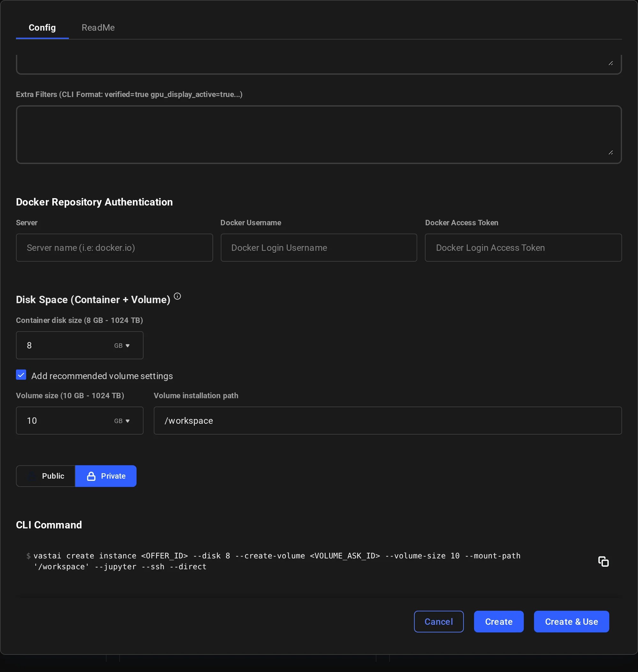Click the Volume installation path field
The image size is (638, 672).
click(387, 421)
